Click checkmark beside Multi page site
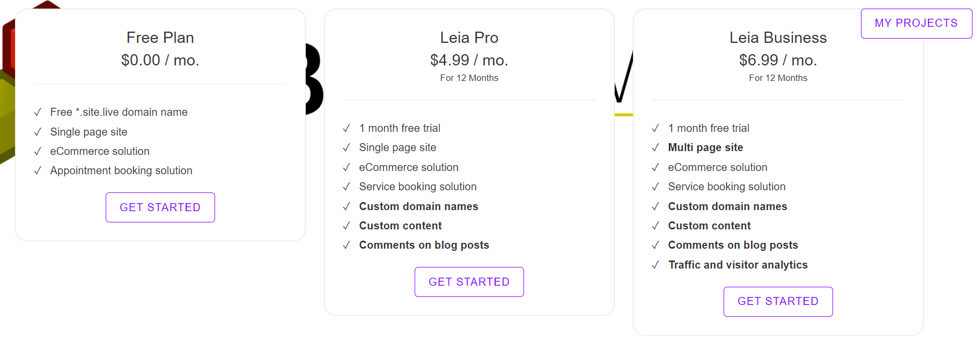The image size is (980, 350). coord(655,147)
